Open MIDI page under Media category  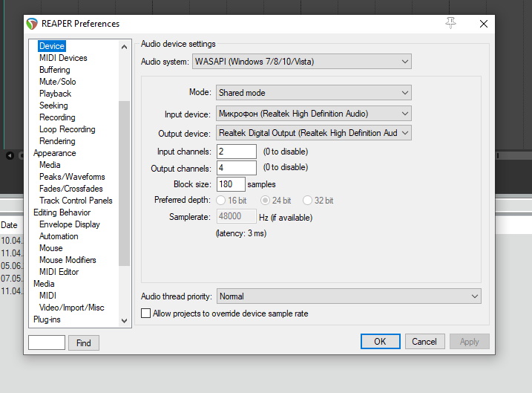pyautogui.click(x=47, y=296)
